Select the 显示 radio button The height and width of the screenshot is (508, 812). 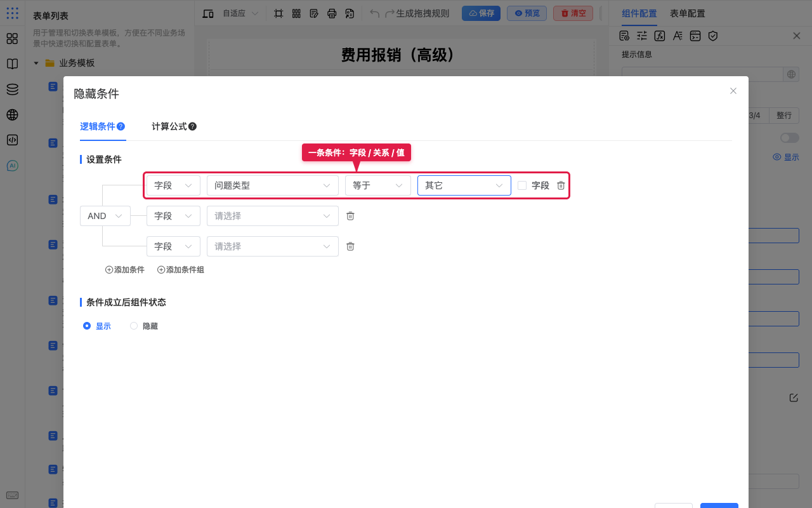pyautogui.click(x=87, y=326)
